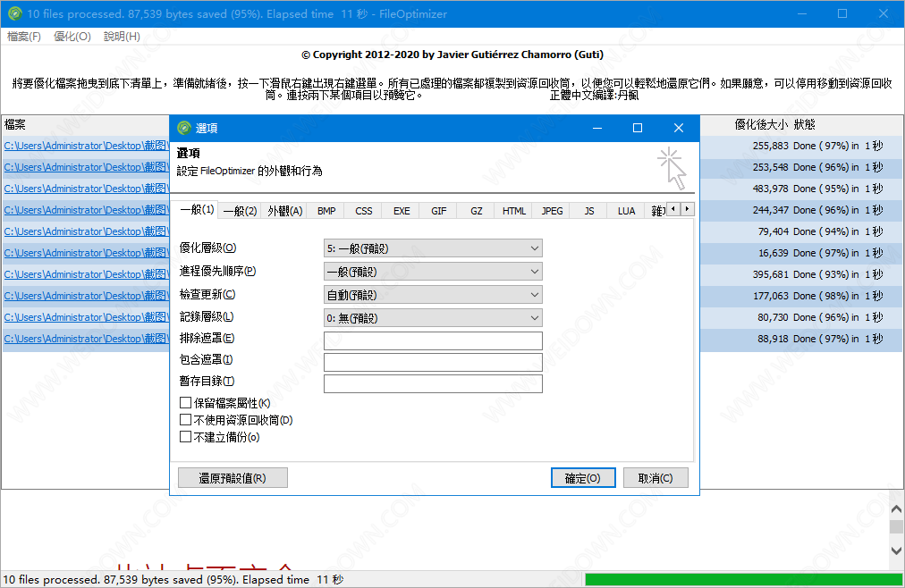Screen dimensions: 905x588
Task: Maximize the 選項 dialog window
Action: [638, 128]
